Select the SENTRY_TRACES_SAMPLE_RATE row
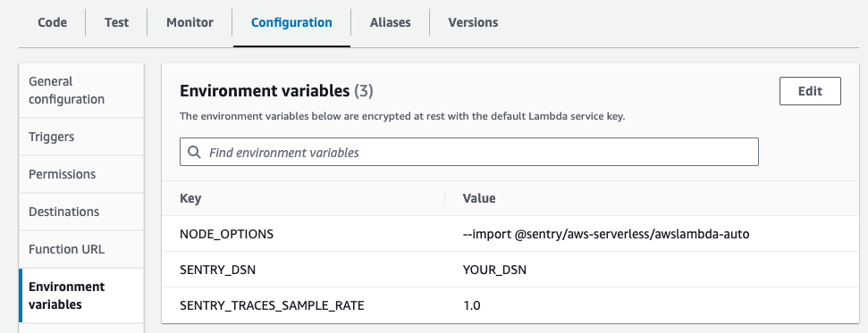 [510, 304]
